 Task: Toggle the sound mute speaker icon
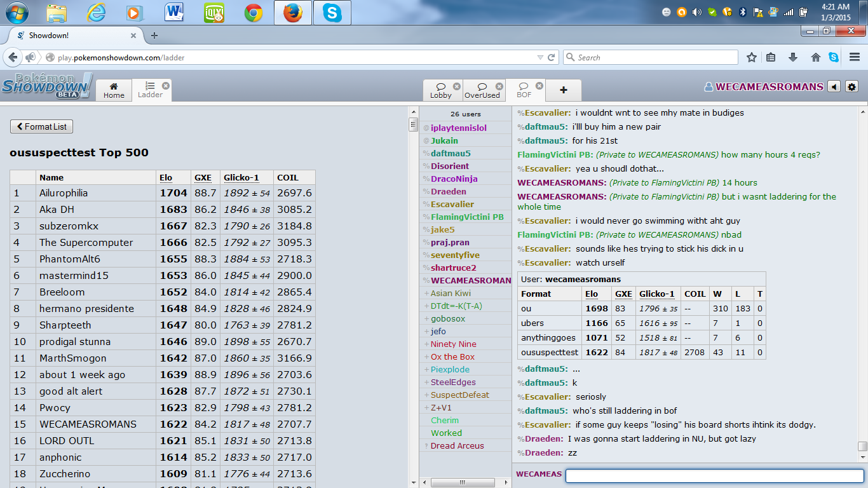(835, 87)
